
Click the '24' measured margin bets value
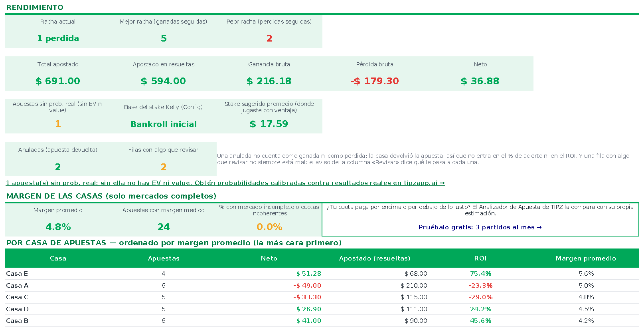164,227
